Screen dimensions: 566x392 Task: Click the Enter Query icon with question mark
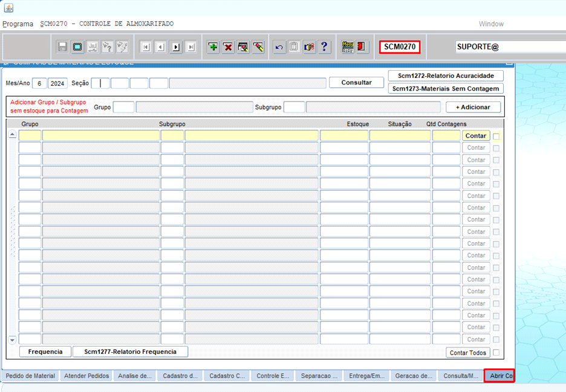tap(107, 47)
